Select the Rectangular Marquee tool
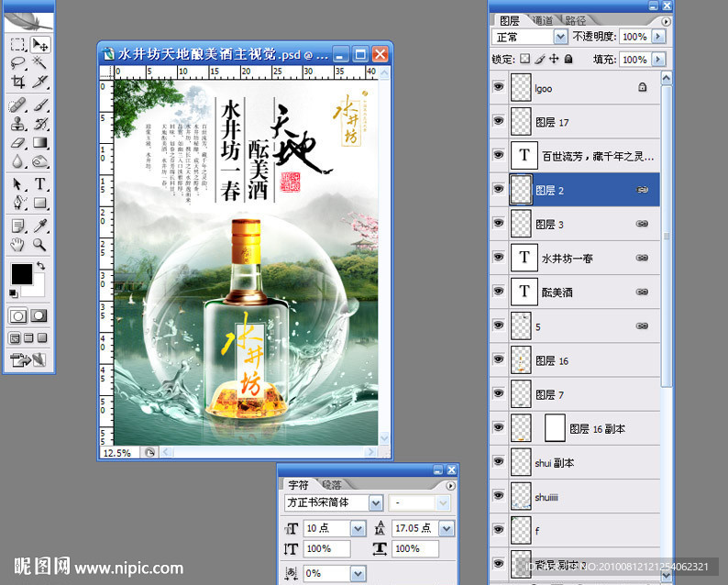Viewport: 728px width, 585px height. tap(17, 45)
